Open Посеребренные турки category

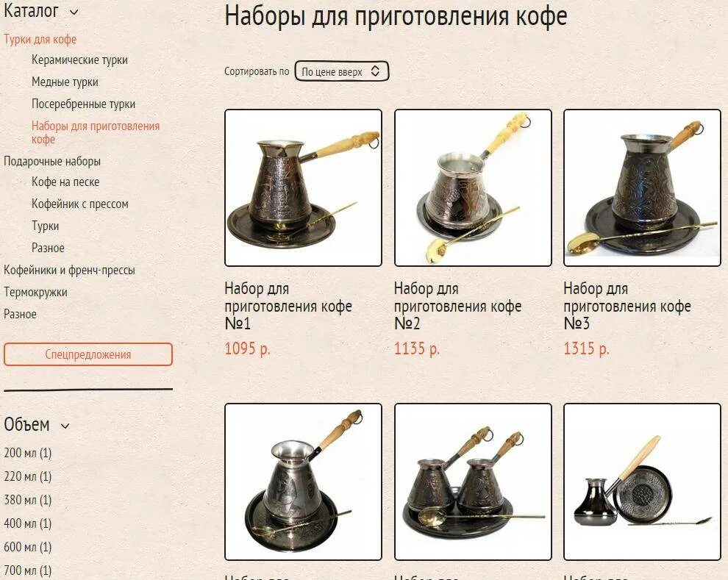point(84,104)
